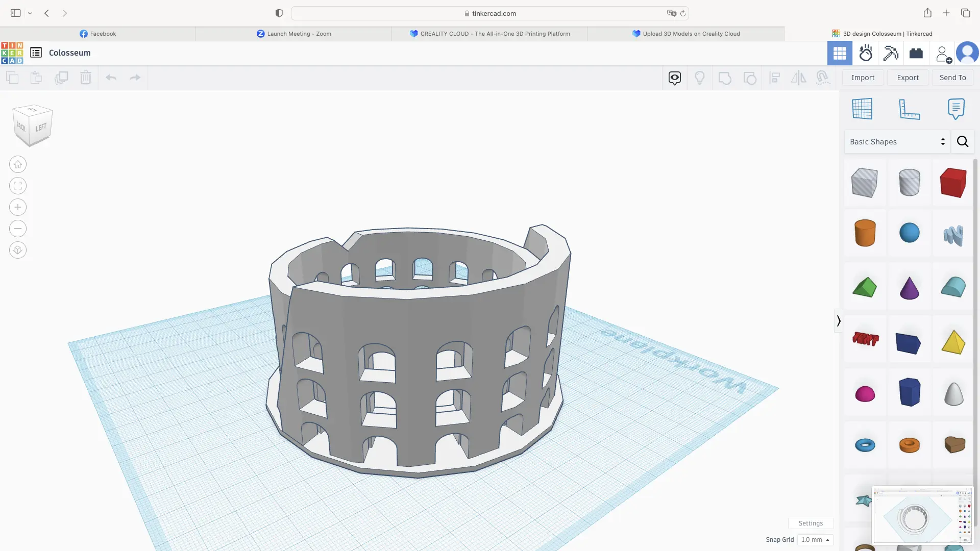Select the yellow Pyramid shape
This screenshot has height=551, width=980.
point(953,342)
